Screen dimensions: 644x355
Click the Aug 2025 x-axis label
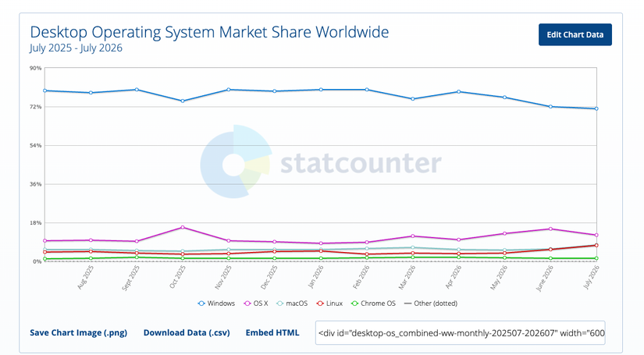point(85,278)
